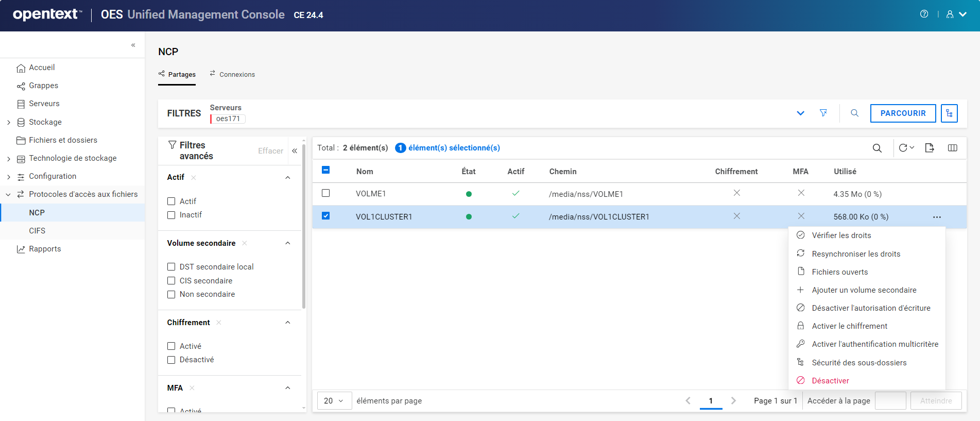Expand the Stockage tree item

pyautogui.click(x=9, y=122)
